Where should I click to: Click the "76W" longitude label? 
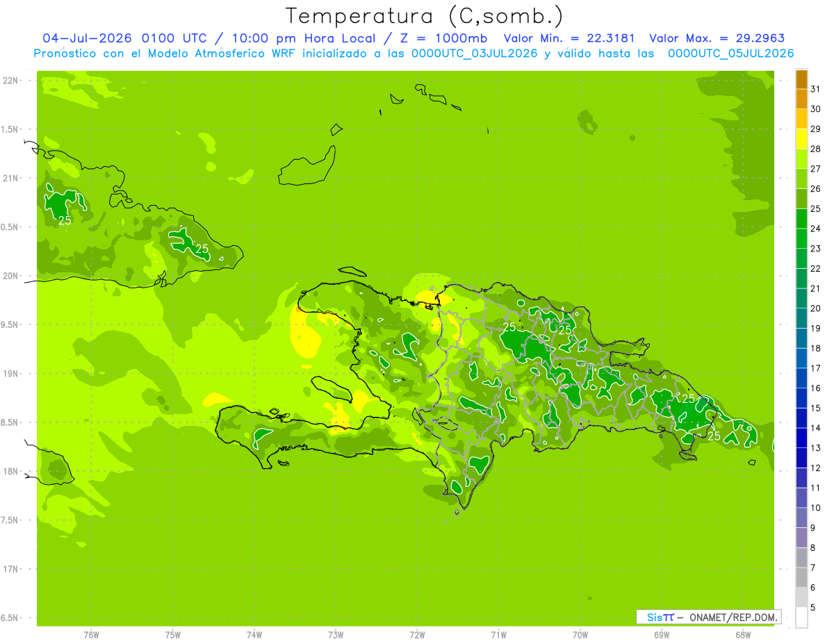pos(91,635)
